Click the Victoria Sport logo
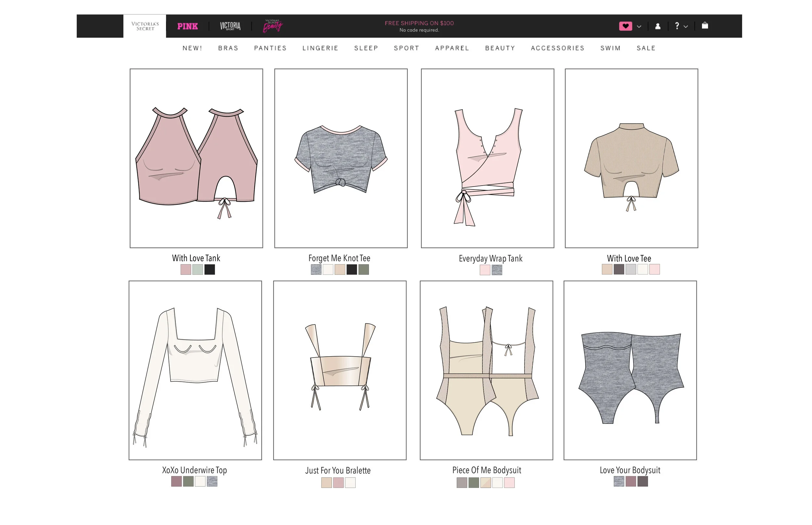812x525 pixels. tap(230, 26)
